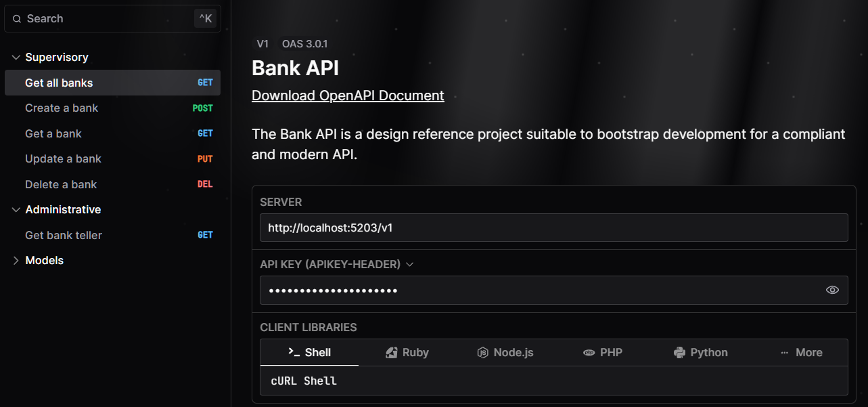The height and width of the screenshot is (407, 868).
Task: Collapse the Administrative section chevron
Action: pyautogui.click(x=16, y=210)
